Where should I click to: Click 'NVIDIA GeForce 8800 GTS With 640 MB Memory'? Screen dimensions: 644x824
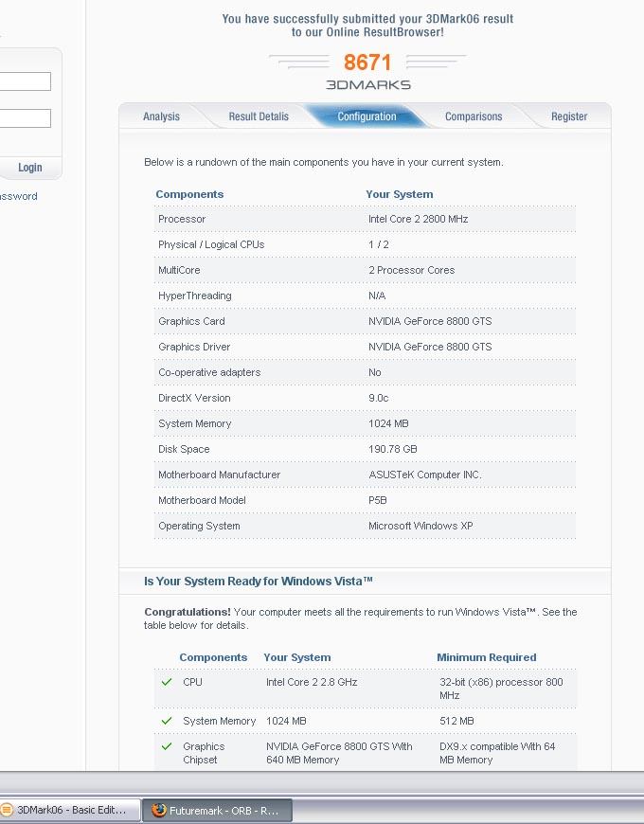(x=339, y=753)
